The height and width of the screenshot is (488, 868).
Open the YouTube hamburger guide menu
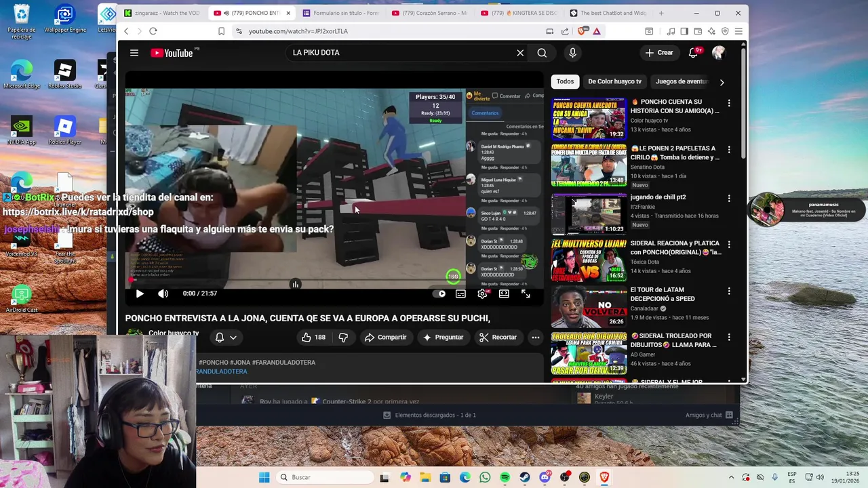(x=134, y=53)
